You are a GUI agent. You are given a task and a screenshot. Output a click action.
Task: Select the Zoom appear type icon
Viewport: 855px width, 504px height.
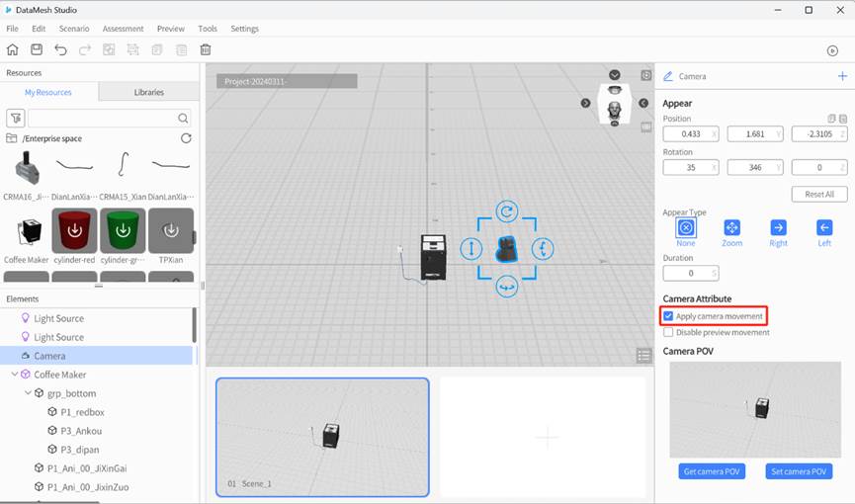point(731,227)
